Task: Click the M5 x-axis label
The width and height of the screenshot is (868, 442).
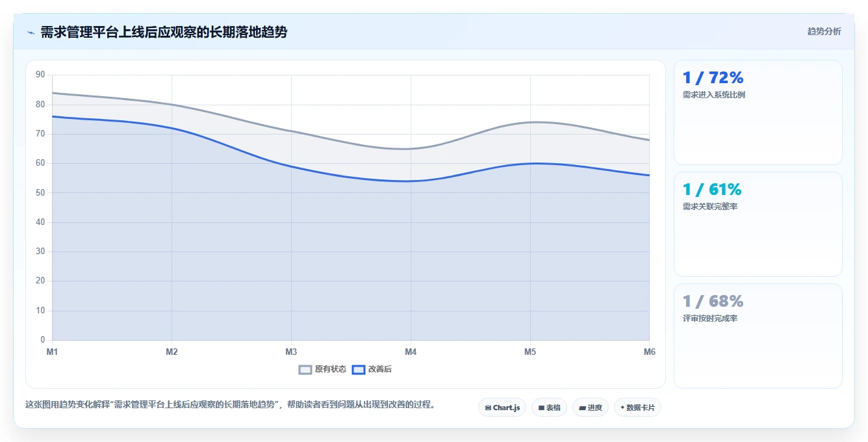Action: pyautogui.click(x=530, y=352)
